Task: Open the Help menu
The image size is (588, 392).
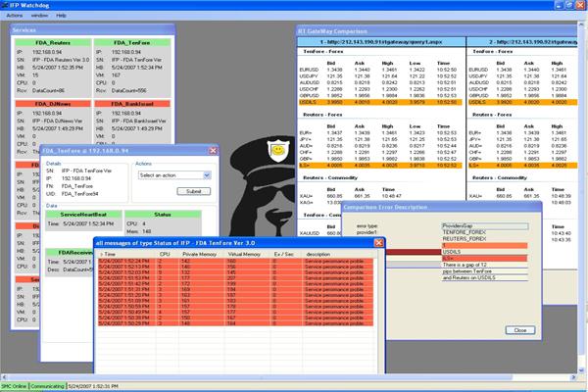Action: click(x=61, y=16)
